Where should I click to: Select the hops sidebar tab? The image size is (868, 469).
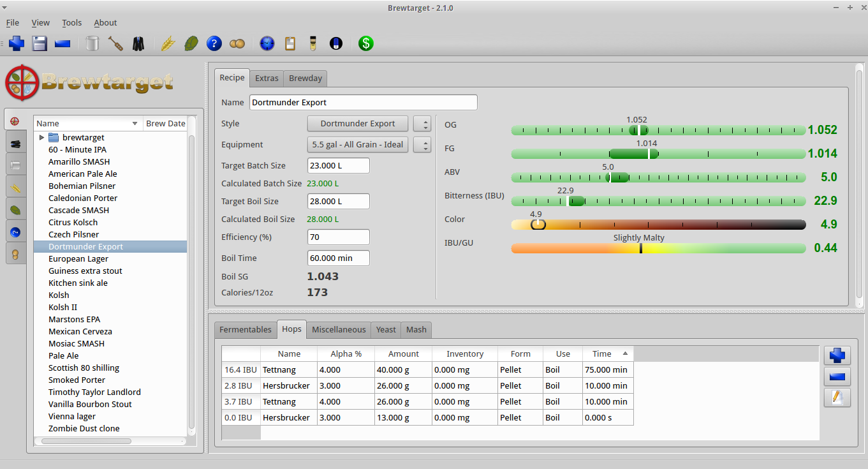pyautogui.click(x=16, y=209)
